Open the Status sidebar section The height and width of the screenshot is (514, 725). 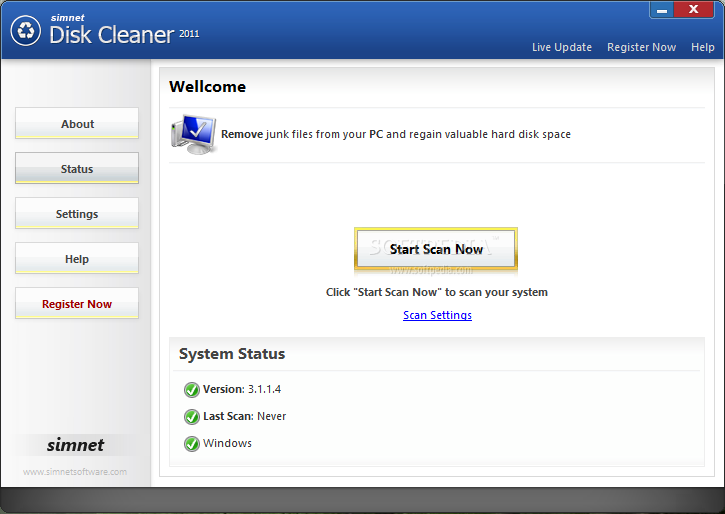(77, 168)
